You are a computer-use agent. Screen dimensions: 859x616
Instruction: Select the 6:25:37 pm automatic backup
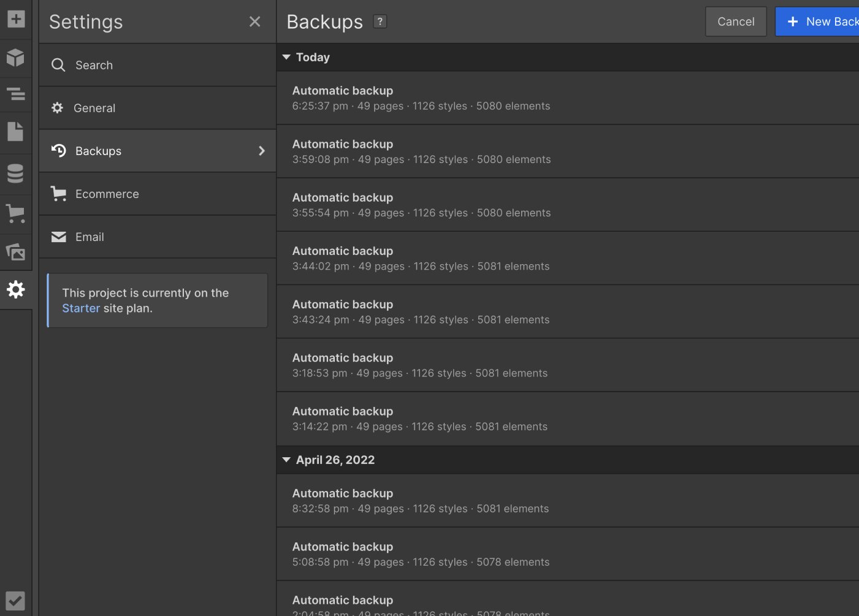point(421,98)
